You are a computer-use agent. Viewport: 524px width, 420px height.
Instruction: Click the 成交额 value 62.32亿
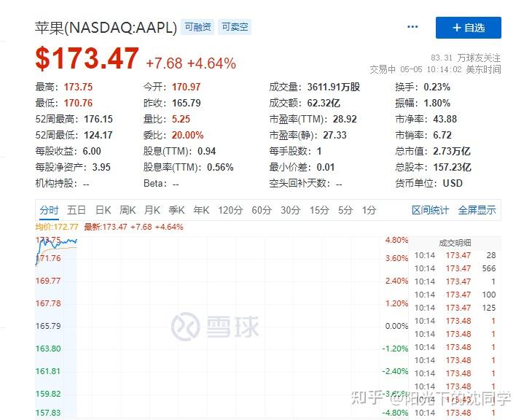(x=324, y=103)
